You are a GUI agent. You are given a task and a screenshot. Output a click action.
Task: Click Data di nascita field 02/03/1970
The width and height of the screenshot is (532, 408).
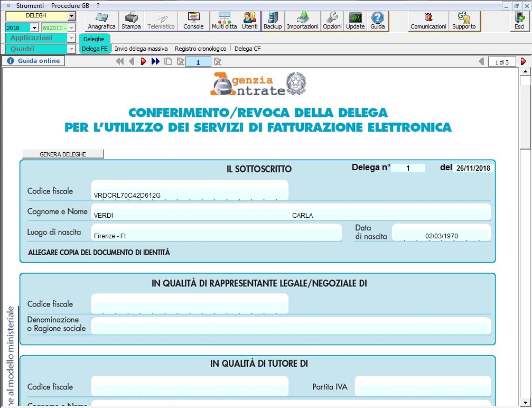point(441,233)
